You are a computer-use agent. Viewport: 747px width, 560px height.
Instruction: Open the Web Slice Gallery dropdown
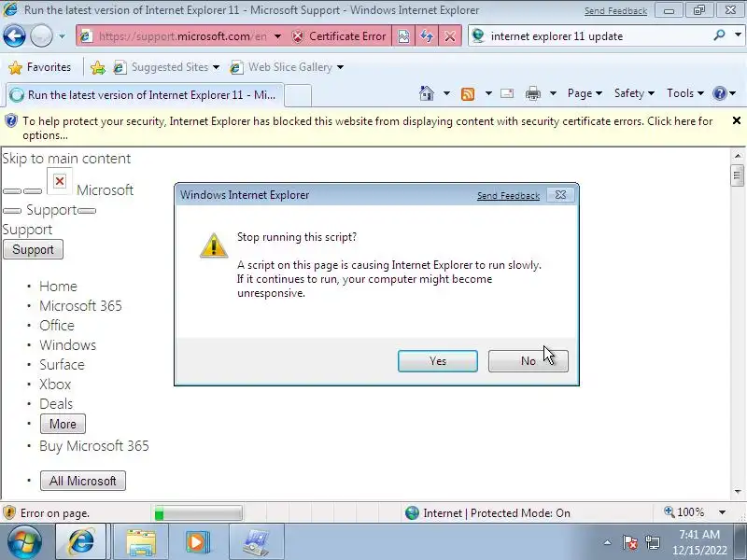(287, 67)
